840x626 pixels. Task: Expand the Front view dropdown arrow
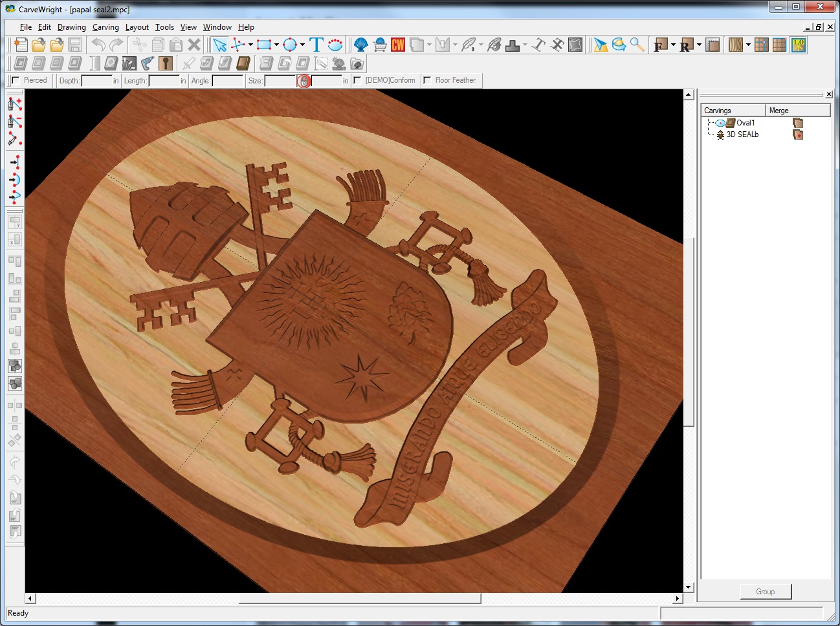(x=673, y=45)
